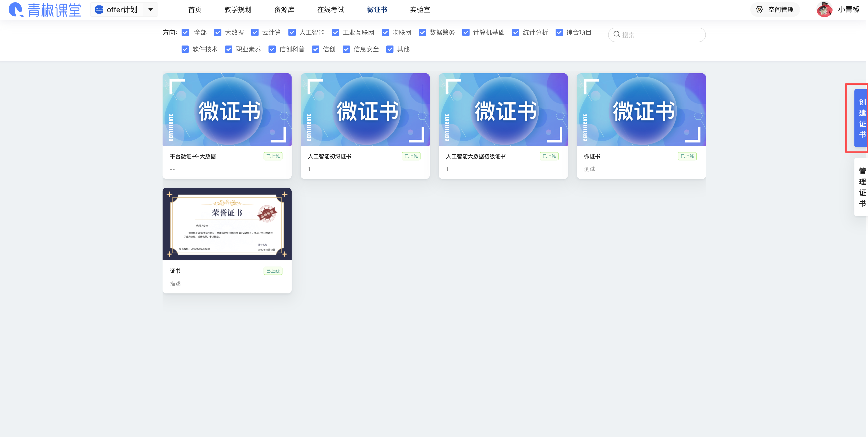Toggle the 人工智能 checkbox

pos(292,32)
